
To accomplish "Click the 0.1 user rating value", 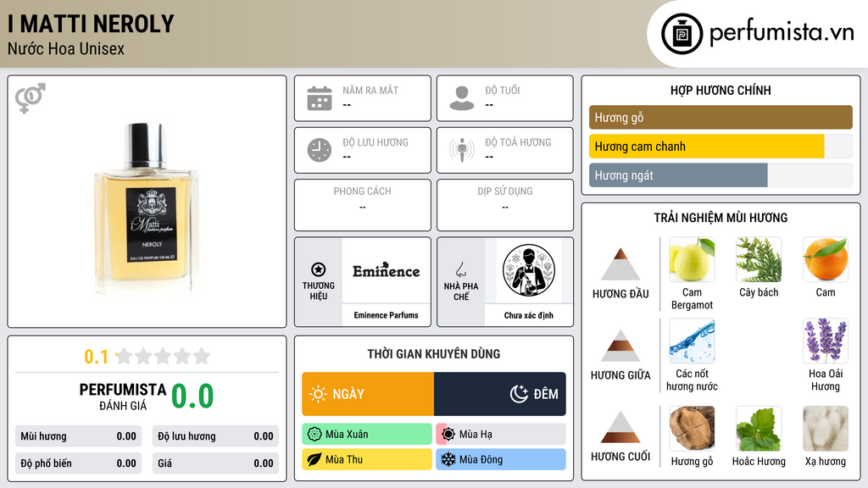I will (97, 357).
